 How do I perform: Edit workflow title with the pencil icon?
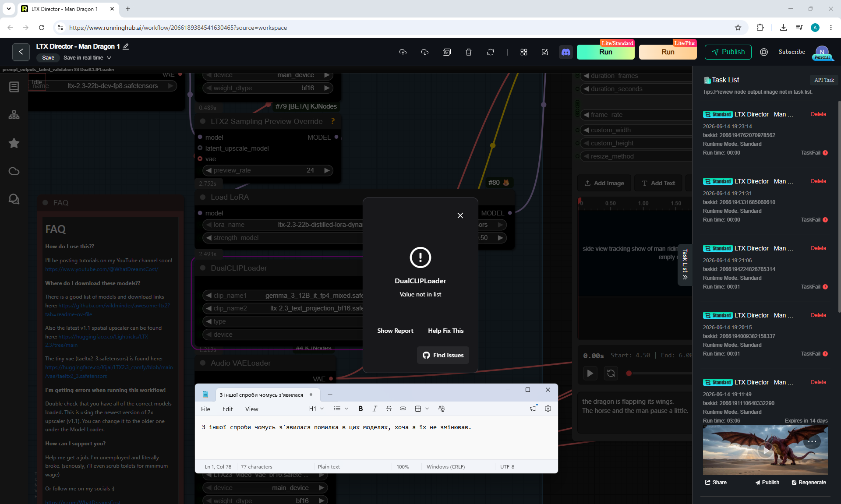(126, 46)
